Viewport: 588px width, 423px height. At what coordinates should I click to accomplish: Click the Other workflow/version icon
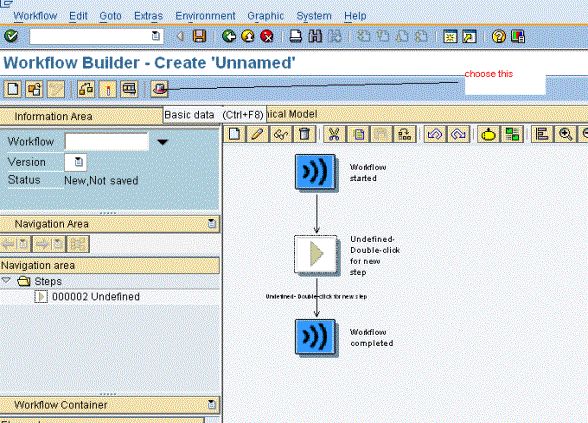click(x=34, y=89)
